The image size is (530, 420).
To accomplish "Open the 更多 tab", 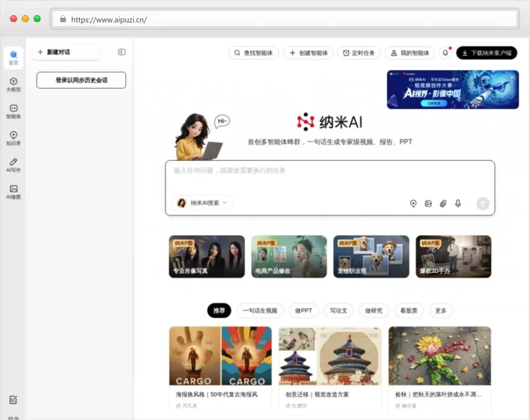I will 441,311.
